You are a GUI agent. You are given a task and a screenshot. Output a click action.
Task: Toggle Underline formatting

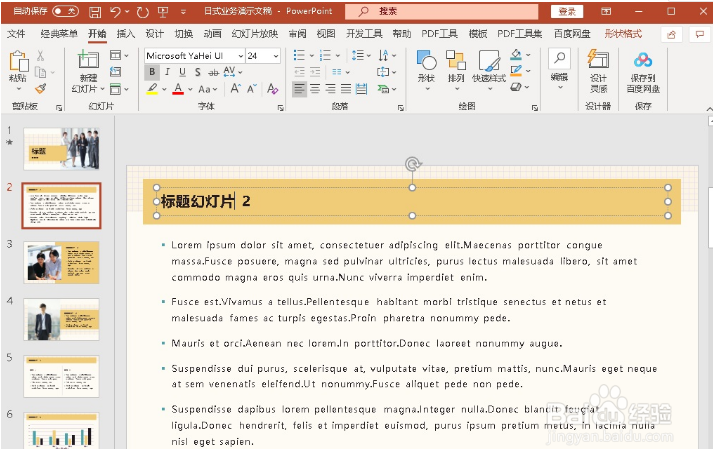pyautogui.click(x=182, y=72)
